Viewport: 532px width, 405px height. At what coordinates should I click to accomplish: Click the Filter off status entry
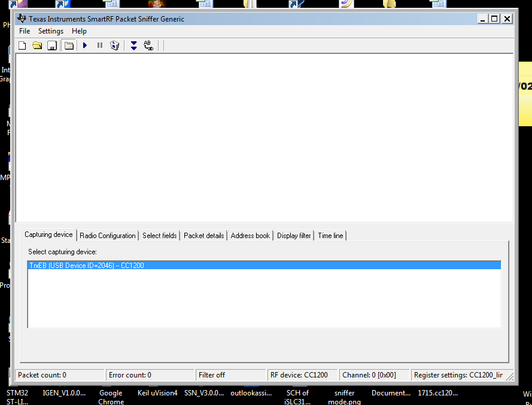231,375
